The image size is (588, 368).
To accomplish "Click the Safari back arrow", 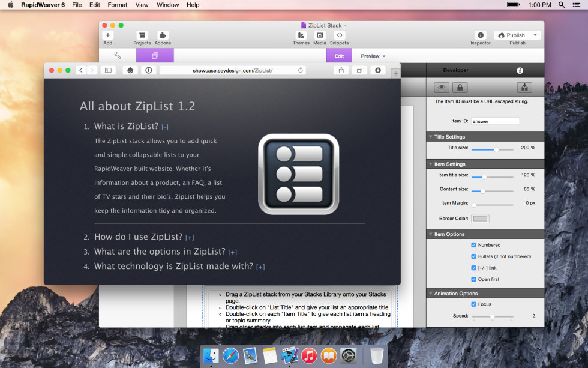I will point(81,70).
